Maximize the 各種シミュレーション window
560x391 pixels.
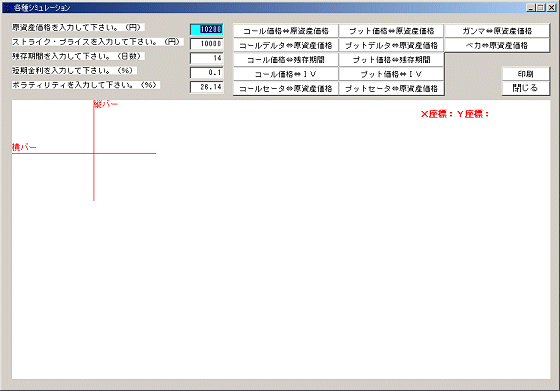[x=541, y=7]
